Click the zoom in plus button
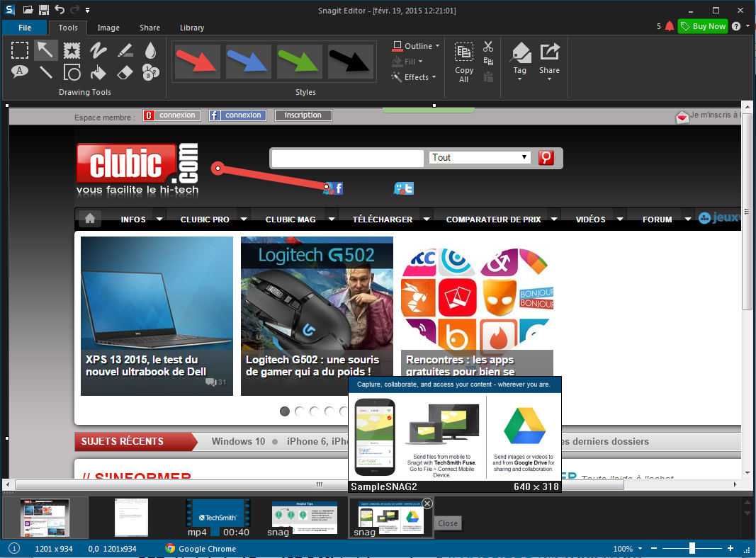Viewport: 756px width, 558px height. coord(730,548)
